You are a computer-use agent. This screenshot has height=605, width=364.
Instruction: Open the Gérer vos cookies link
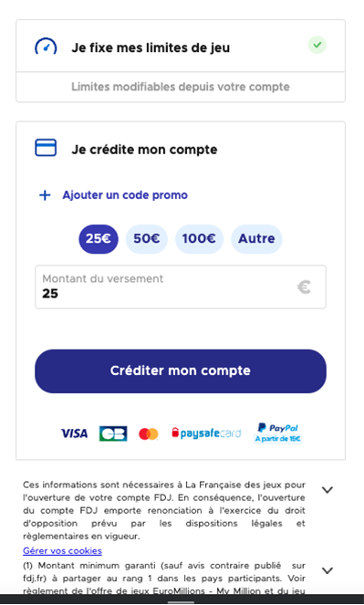[62, 551]
